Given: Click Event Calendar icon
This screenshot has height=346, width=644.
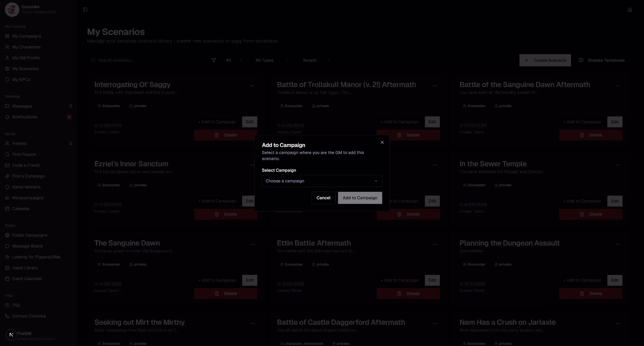Looking at the screenshot, I should tap(7, 279).
